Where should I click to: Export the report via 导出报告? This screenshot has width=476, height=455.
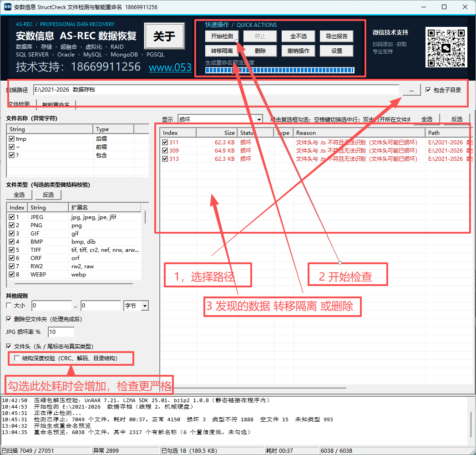pyautogui.click(x=337, y=36)
